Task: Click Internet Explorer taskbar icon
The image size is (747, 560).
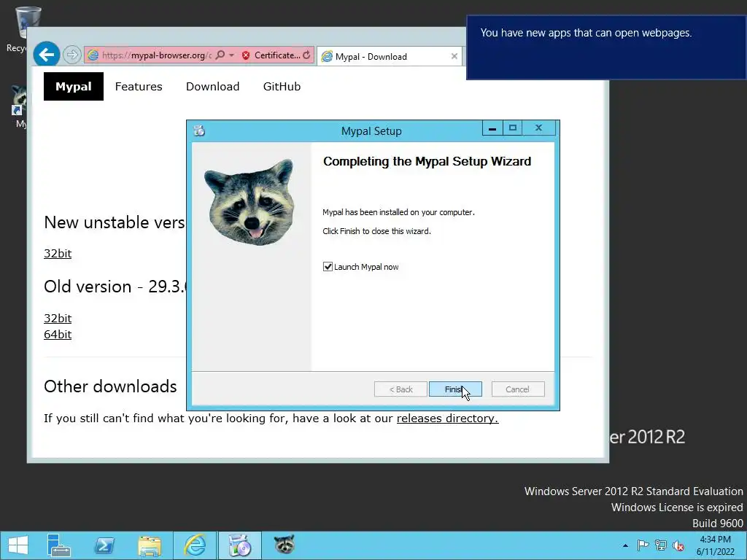Action: [x=195, y=545]
